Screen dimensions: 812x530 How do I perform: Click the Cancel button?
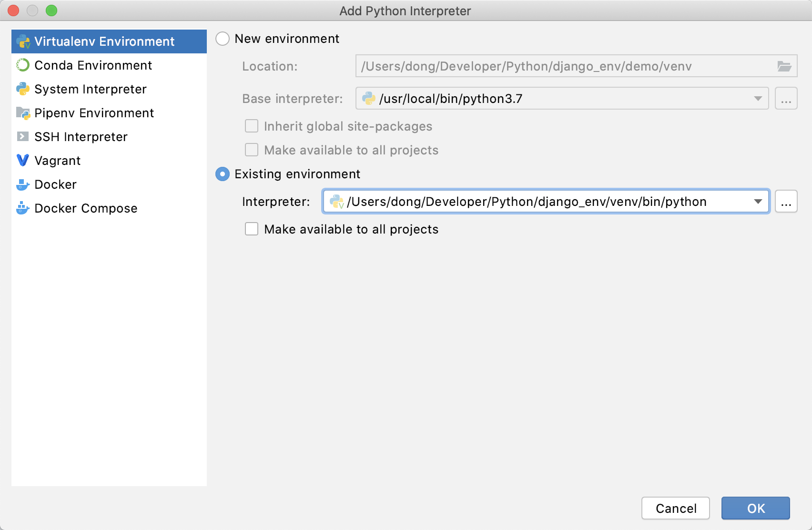tap(676, 509)
